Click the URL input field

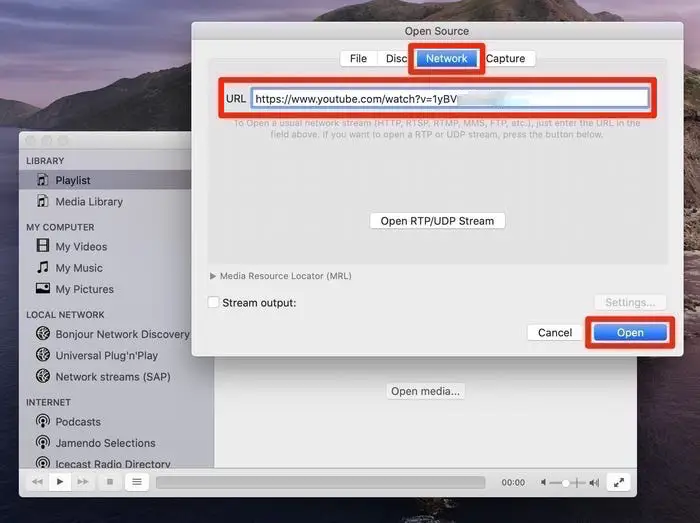point(450,99)
